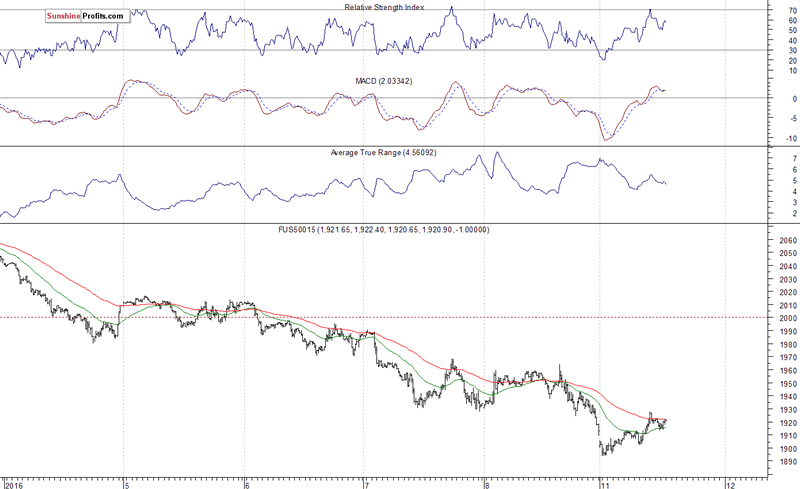Image resolution: width=800 pixels, height=489 pixels.
Task: Click the 1920 price axis label
Action: (788, 423)
